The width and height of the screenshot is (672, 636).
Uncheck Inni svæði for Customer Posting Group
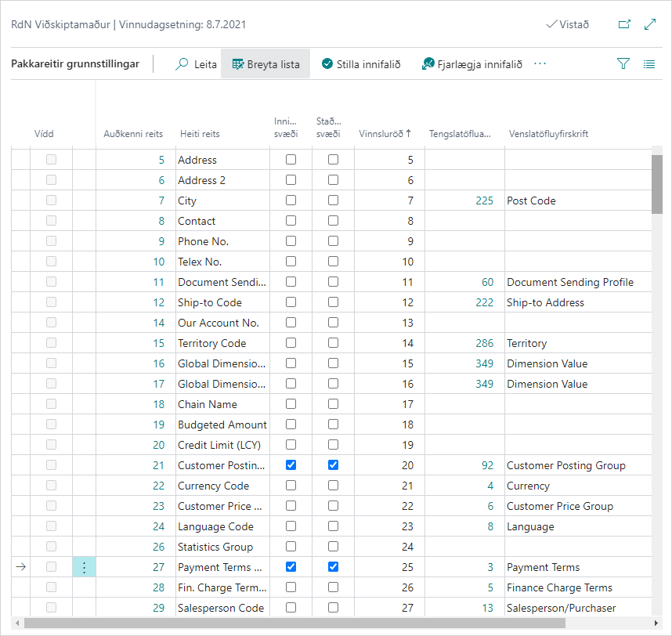pos(291,465)
